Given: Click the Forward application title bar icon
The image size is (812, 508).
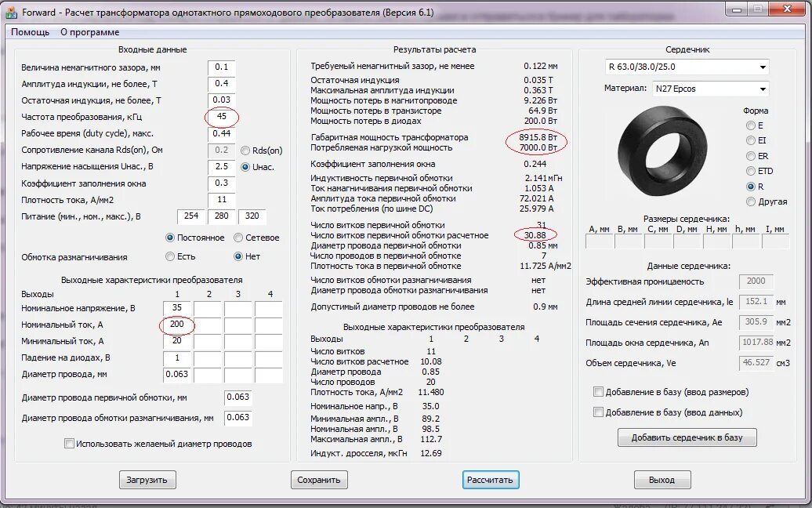Looking at the screenshot, I should [x=10, y=13].
